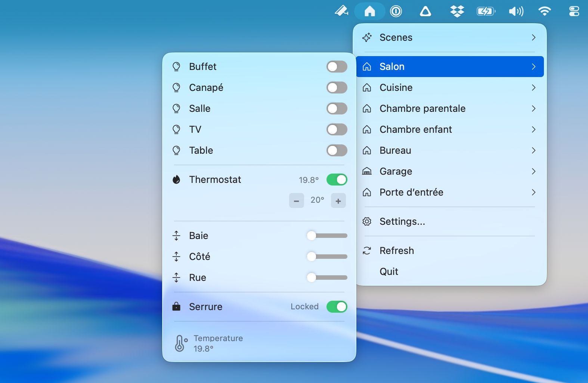Click the Dropbox menu bar icon

click(x=457, y=11)
